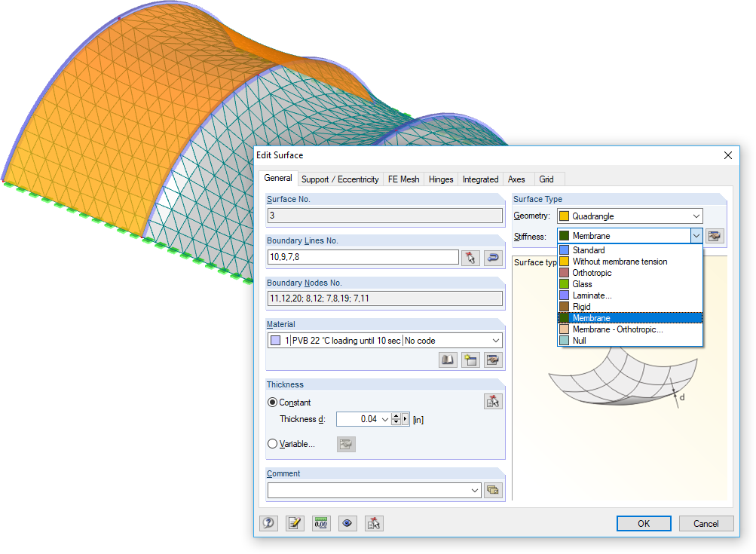Screen dimensions: 756x554
Task: Cancel the Edit Surface dialog
Action: pyautogui.click(x=705, y=523)
